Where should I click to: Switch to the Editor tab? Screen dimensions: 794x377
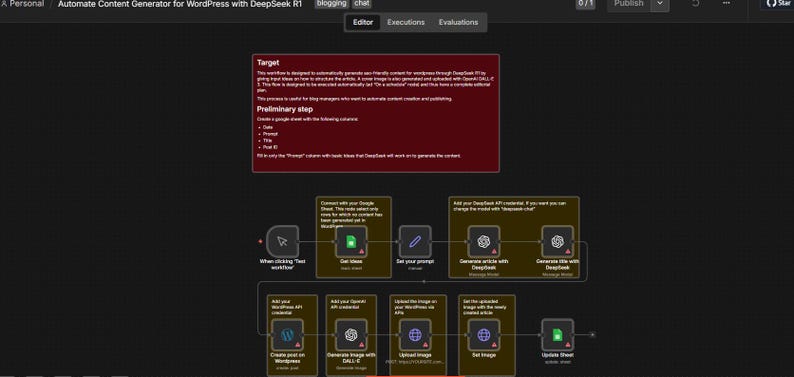[363, 22]
